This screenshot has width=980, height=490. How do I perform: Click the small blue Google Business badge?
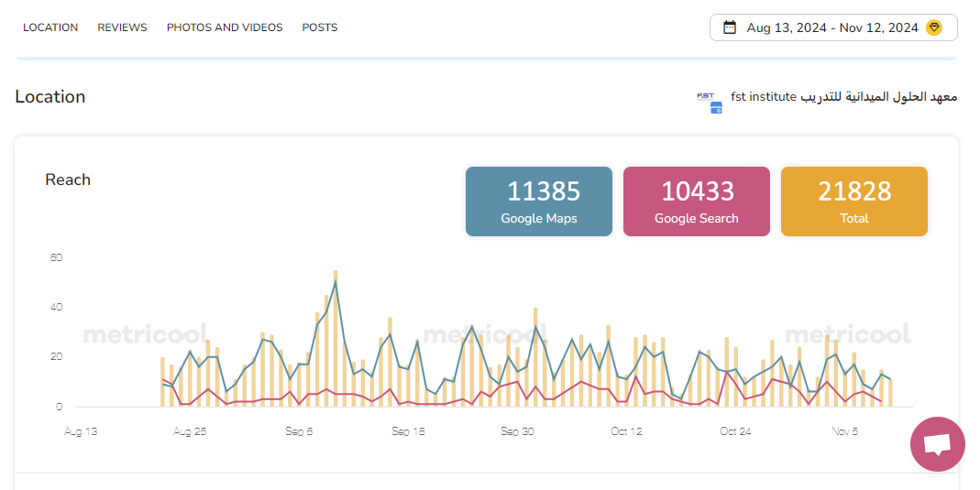pyautogui.click(x=716, y=108)
